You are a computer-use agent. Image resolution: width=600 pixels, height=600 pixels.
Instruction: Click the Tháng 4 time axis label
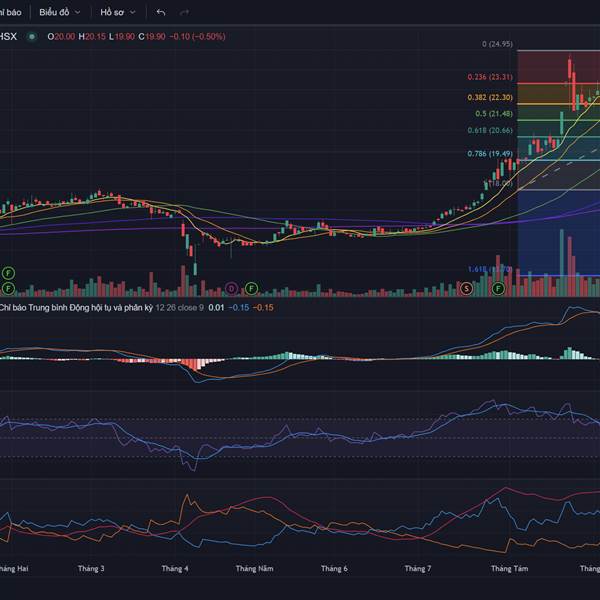point(175,568)
